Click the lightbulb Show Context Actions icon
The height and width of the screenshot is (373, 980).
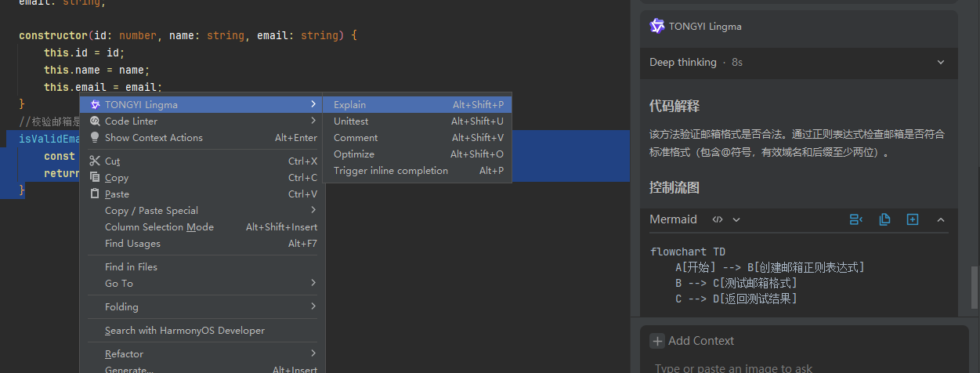point(95,137)
